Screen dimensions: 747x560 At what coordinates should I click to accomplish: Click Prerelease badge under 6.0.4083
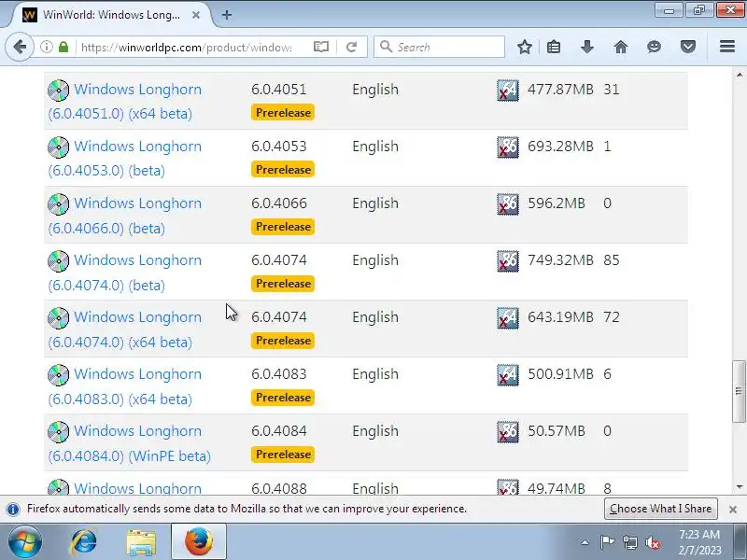point(283,398)
